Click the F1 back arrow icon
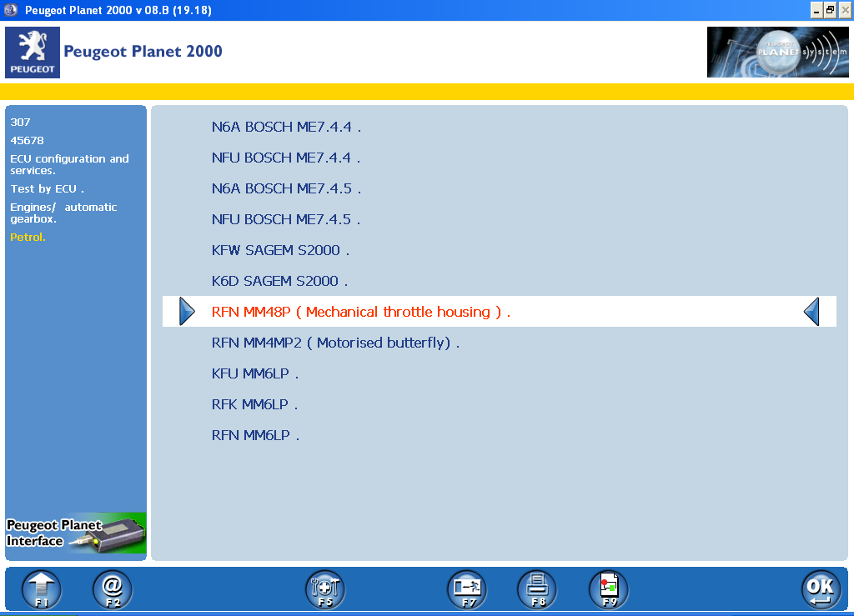The image size is (854, 616). (42, 589)
